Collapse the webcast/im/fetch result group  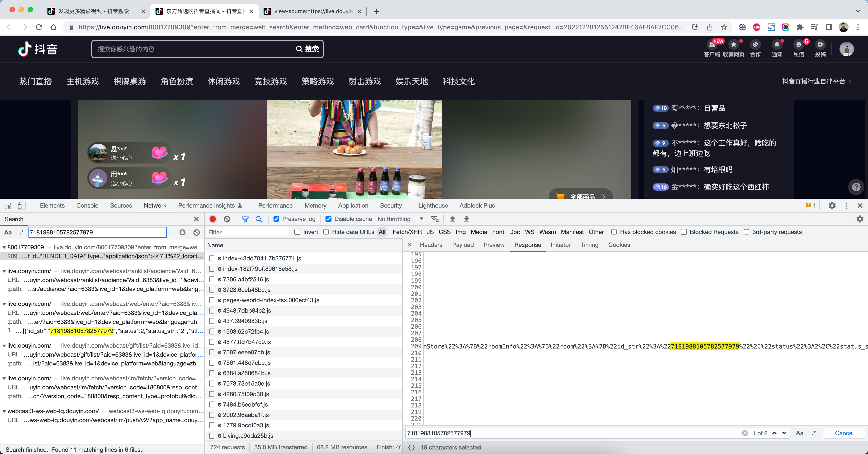click(4, 379)
